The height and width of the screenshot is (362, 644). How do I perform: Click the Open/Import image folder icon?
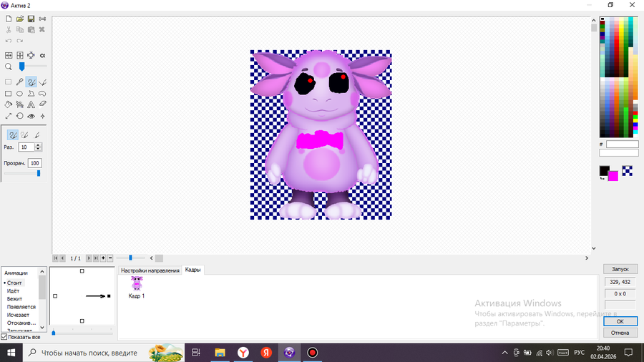pos(20,19)
